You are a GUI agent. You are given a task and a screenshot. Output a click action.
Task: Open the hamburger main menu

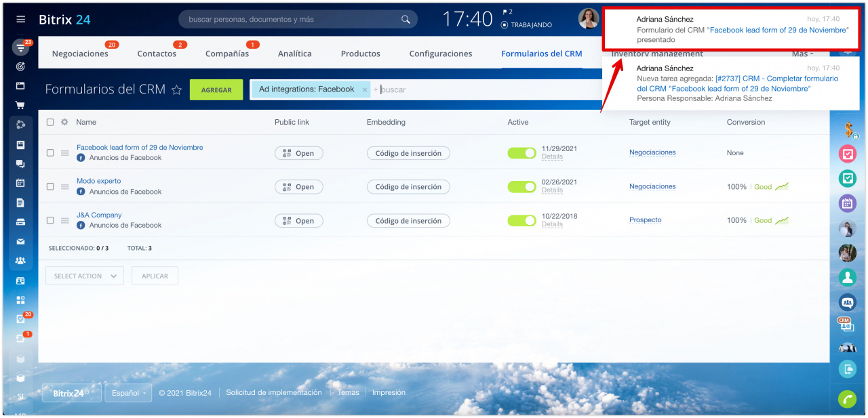[x=20, y=20]
